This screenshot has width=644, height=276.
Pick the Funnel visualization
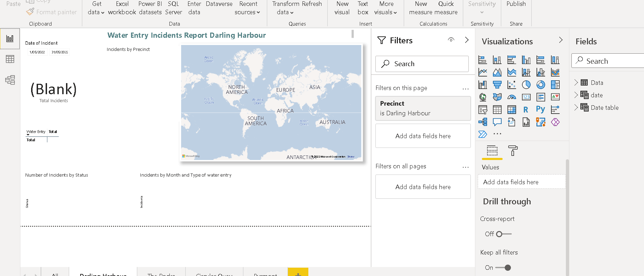(497, 85)
